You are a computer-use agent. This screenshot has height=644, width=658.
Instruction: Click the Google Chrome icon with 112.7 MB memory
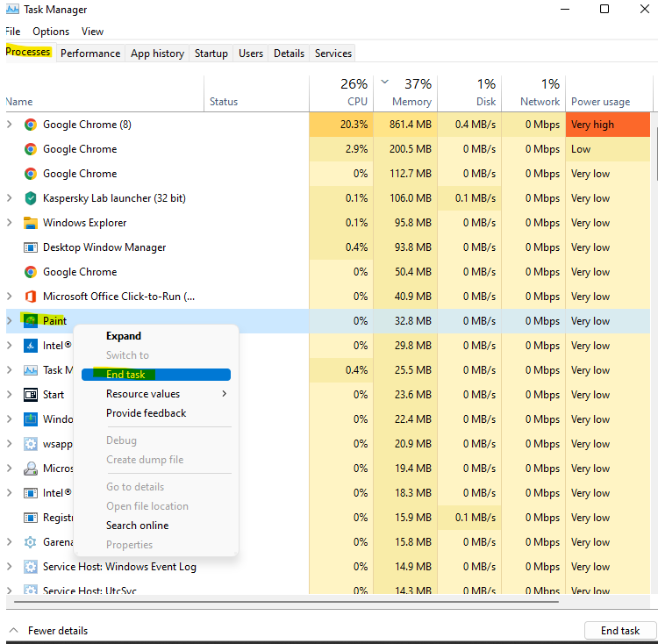[x=30, y=174]
